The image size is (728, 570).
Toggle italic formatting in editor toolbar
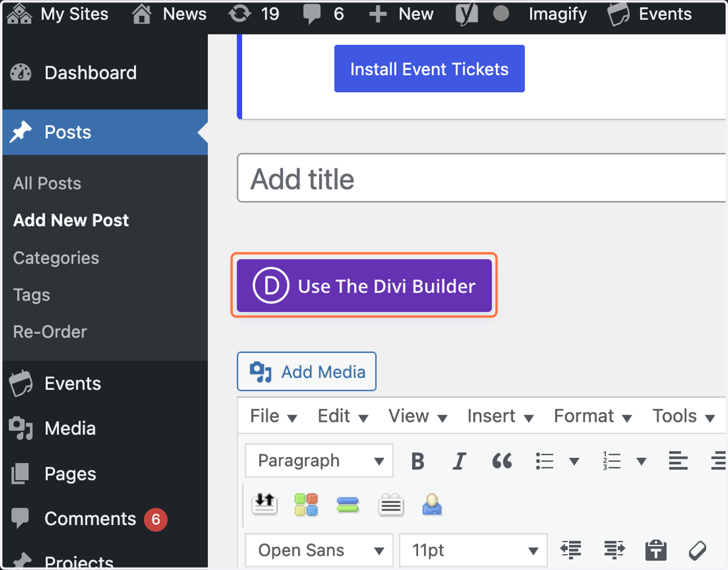point(459,461)
